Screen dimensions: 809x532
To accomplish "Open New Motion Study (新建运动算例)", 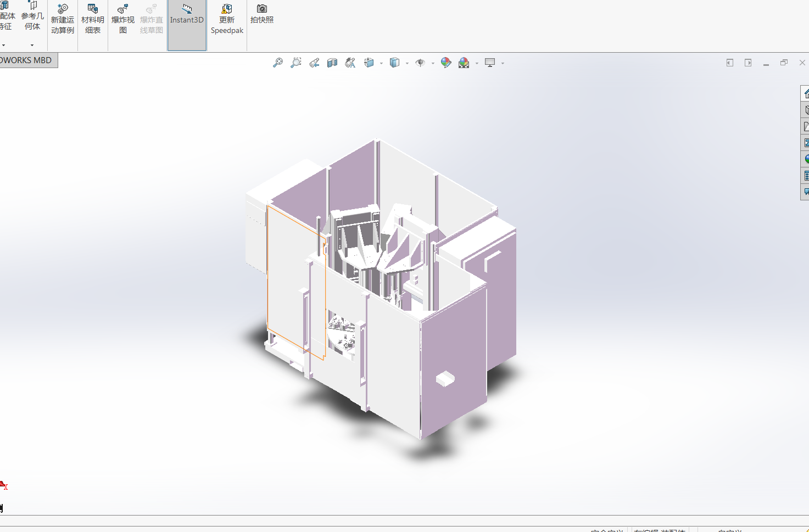I will point(63,19).
